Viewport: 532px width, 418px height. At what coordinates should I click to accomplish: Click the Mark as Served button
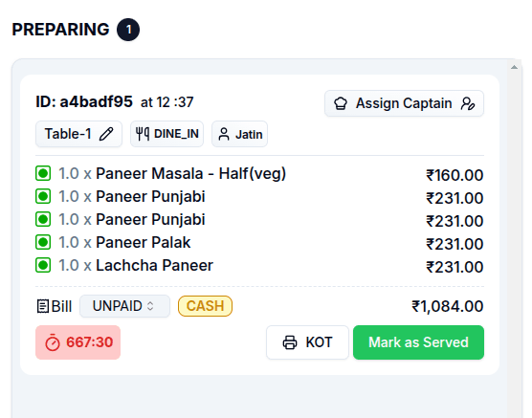[x=418, y=342]
